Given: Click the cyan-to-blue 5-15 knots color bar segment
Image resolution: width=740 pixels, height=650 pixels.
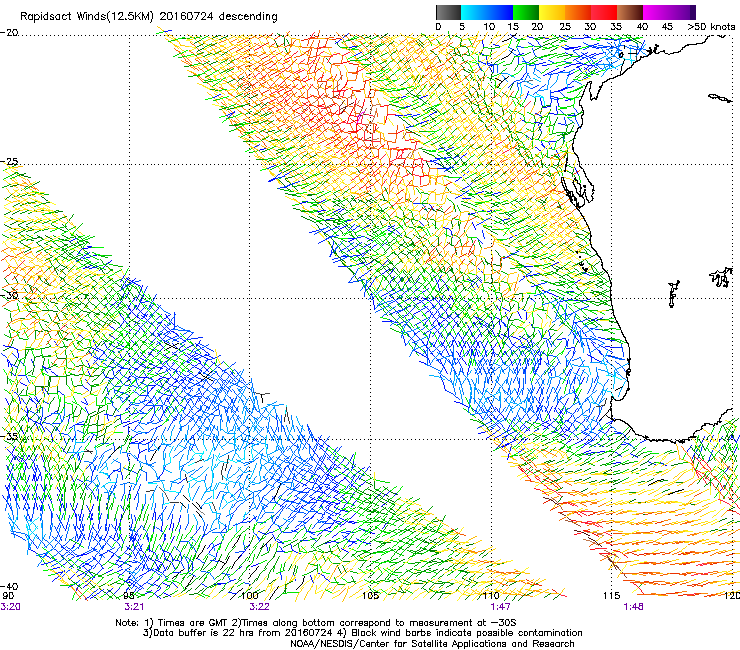Looking at the screenshot, I should tap(487, 12).
